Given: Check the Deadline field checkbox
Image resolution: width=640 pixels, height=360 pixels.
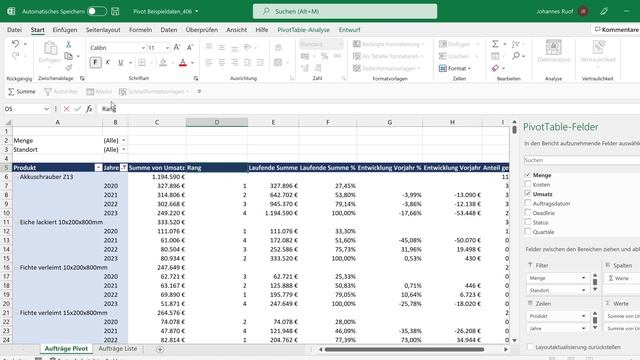Looking at the screenshot, I should click(x=528, y=212).
